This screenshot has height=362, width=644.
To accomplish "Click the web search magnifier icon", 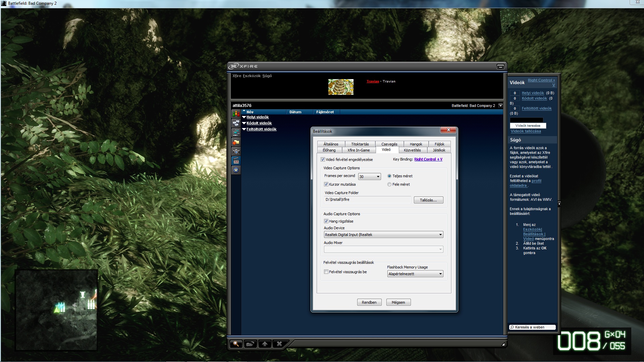I will pyautogui.click(x=512, y=327).
